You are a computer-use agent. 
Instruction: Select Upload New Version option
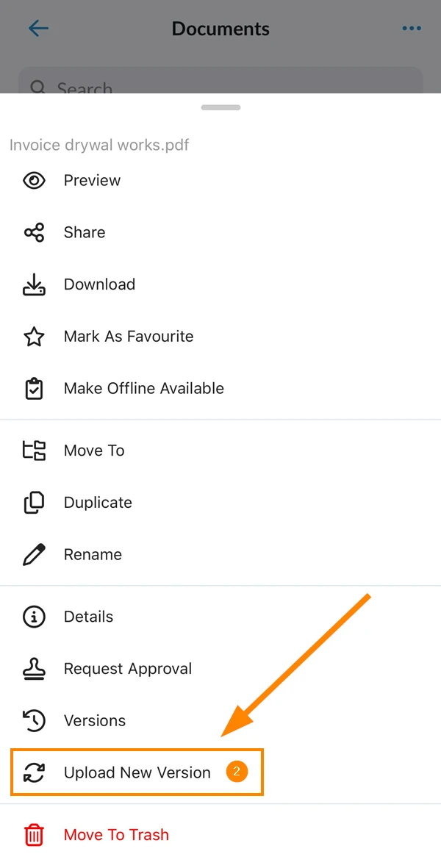(x=137, y=772)
